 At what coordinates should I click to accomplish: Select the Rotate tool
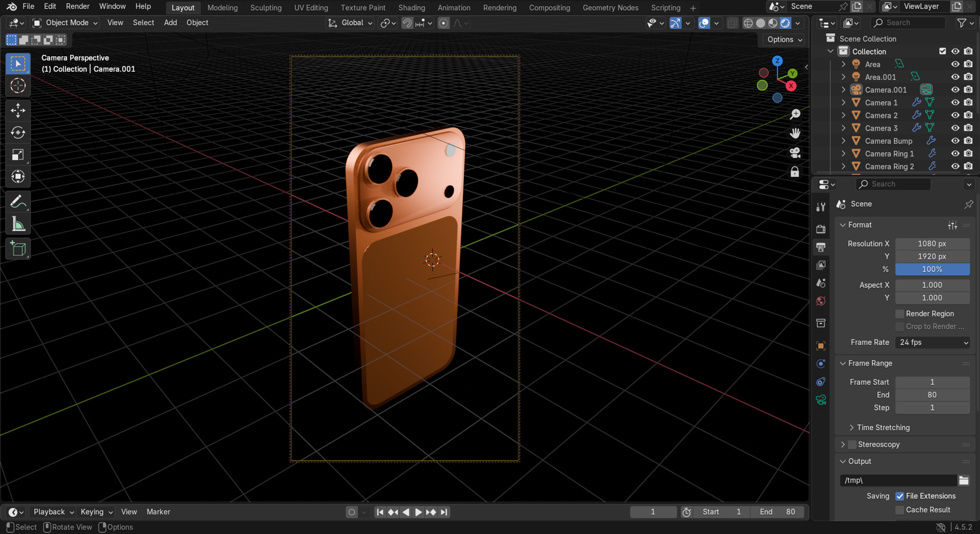click(18, 132)
